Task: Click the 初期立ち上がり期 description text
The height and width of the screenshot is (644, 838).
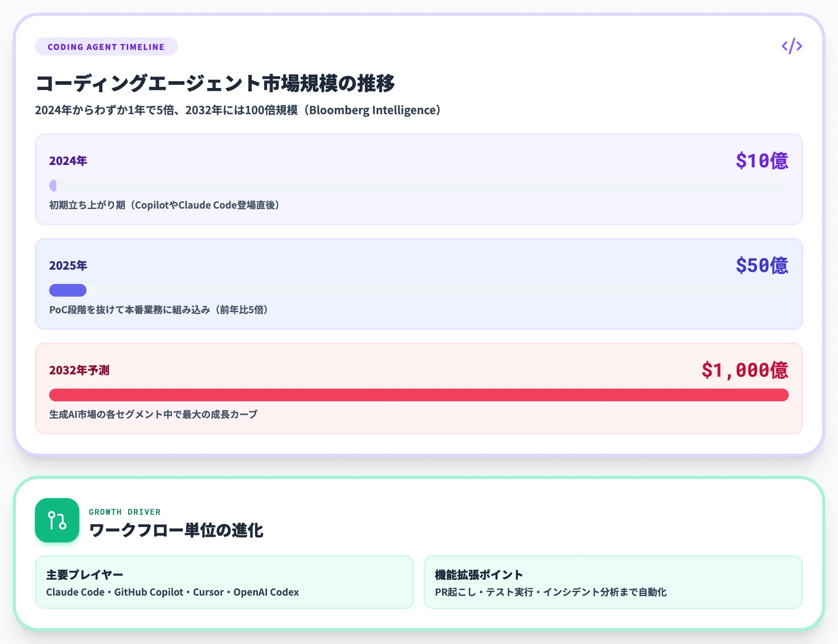Action: (164, 205)
